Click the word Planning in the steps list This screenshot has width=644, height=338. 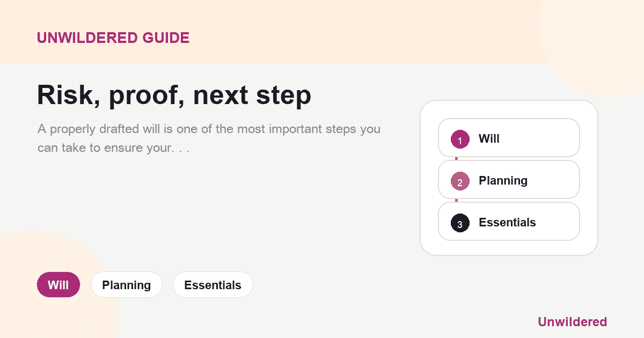click(x=503, y=181)
